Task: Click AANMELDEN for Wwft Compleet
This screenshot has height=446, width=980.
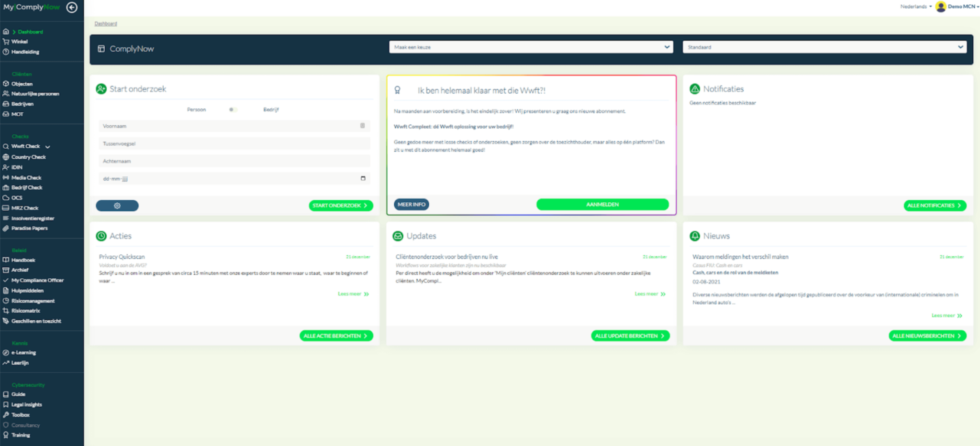Action: [x=602, y=204]
